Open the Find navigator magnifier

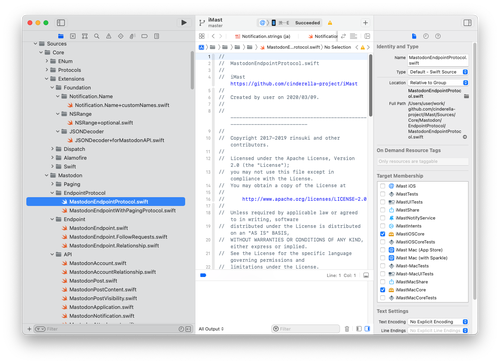coord(97,36)
